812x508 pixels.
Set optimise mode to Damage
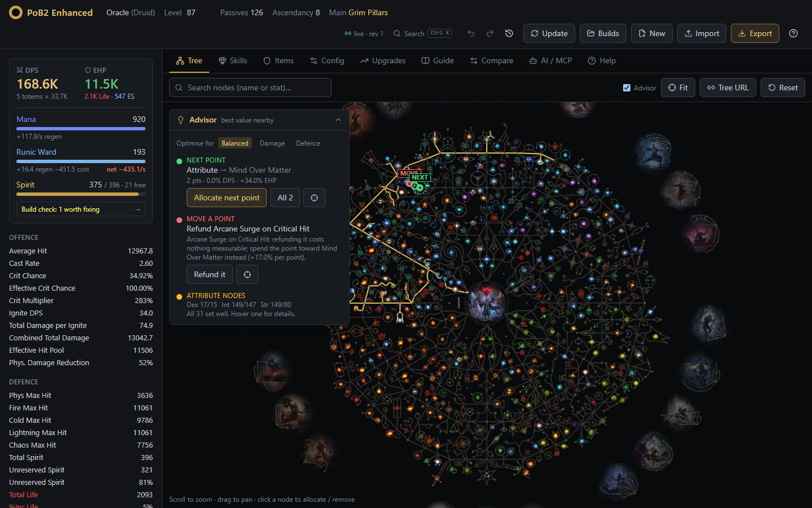tap(272, 143)
